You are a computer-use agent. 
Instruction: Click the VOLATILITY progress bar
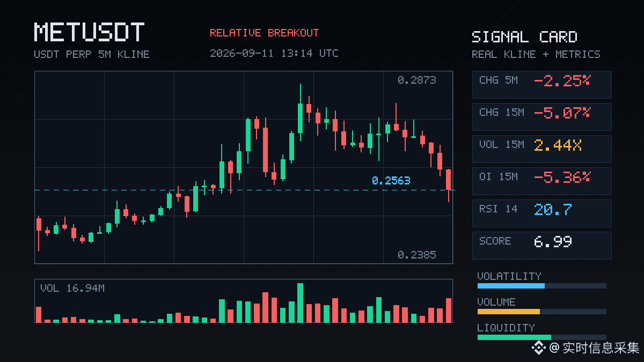point(541,286)
